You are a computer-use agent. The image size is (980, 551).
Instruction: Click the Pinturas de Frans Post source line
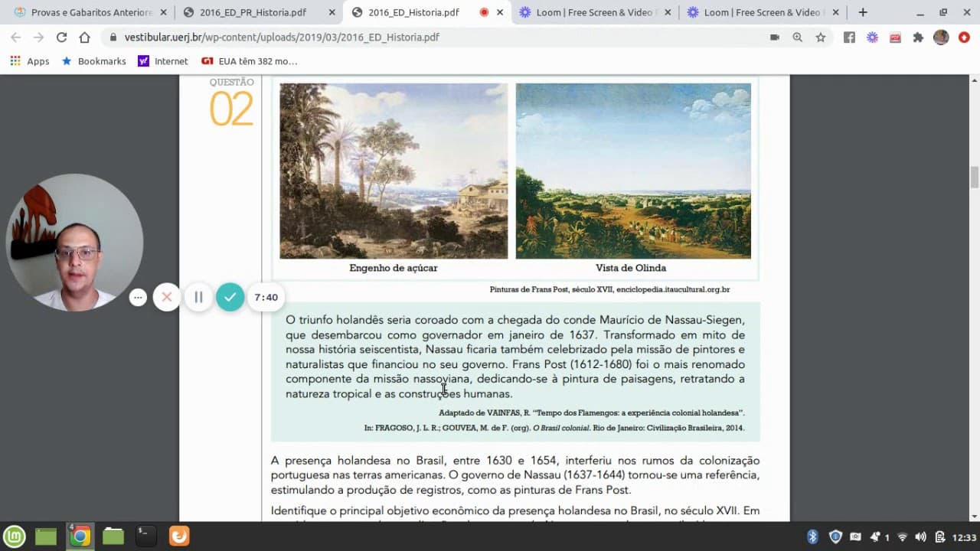click(609, 289)
